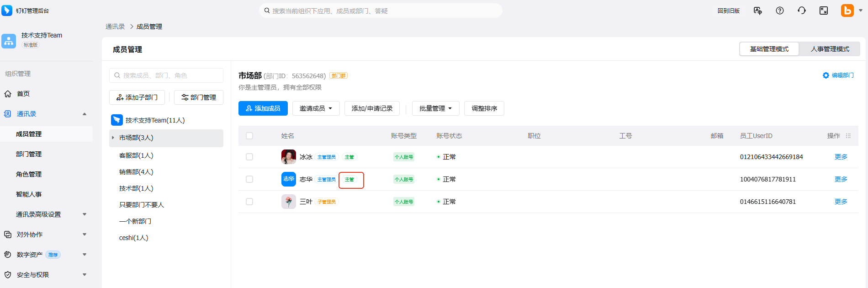This screenshot has height=288, width=868.
Task: Click the translate language icon
Action: pyautogui.click(x=758, y=11)
